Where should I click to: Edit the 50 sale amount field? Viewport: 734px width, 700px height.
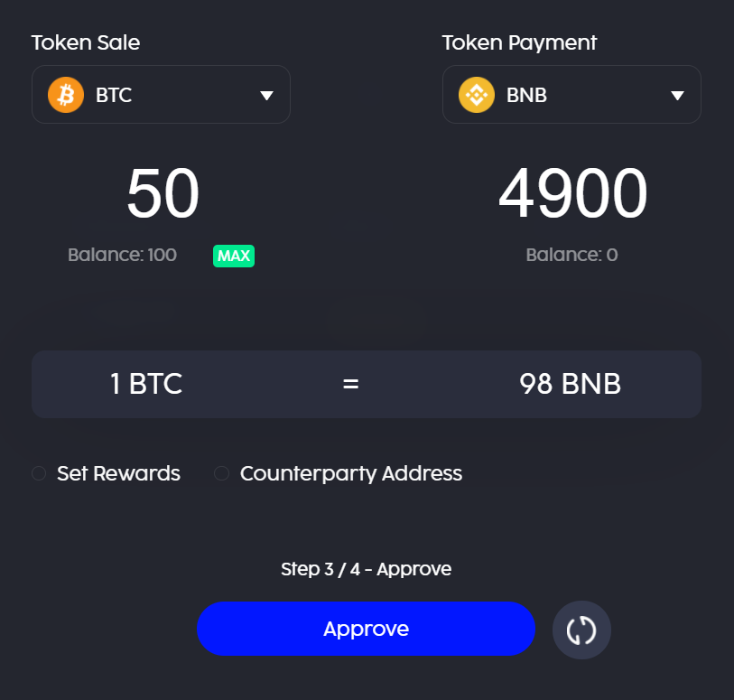[163, 194]
